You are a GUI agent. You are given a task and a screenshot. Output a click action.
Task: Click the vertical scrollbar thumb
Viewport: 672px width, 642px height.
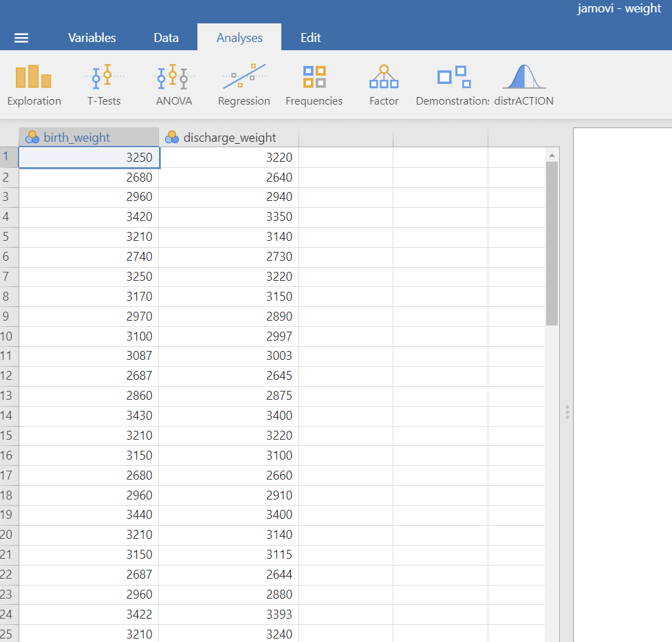tap(552, 244)
